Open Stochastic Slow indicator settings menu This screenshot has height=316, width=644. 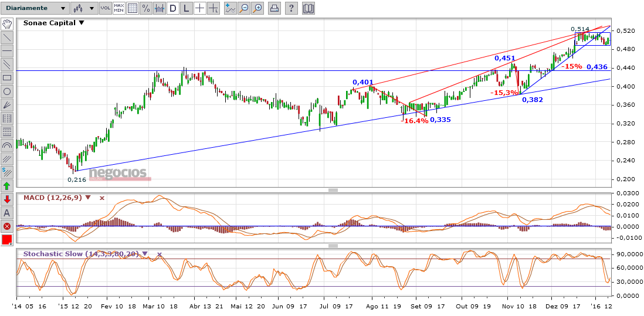[145, 254]
